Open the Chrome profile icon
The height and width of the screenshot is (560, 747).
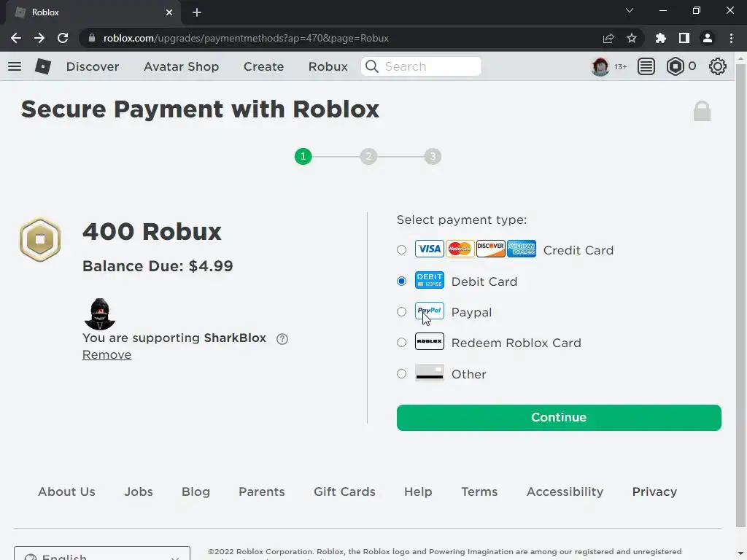(x=708, y=38)
